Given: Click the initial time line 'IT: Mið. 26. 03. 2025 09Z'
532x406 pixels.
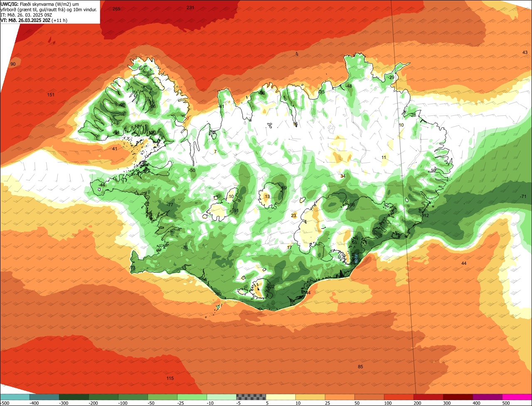Looking at the screenshot, I should pos(26,15).
